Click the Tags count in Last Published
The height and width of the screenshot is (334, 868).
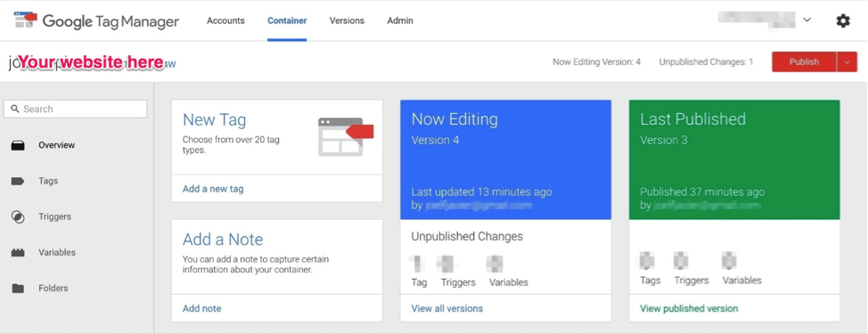click(647, 260)
